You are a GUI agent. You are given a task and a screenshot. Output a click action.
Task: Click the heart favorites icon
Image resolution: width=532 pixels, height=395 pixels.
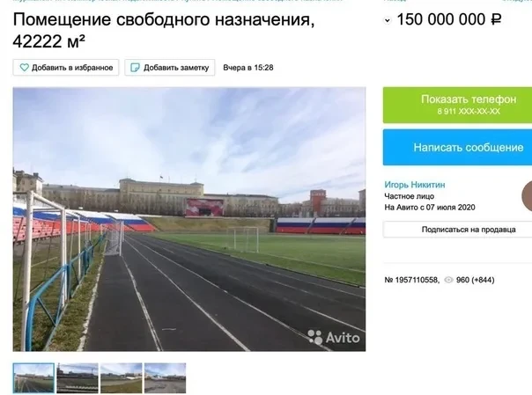pyautogui.click(x=24, y=68)
